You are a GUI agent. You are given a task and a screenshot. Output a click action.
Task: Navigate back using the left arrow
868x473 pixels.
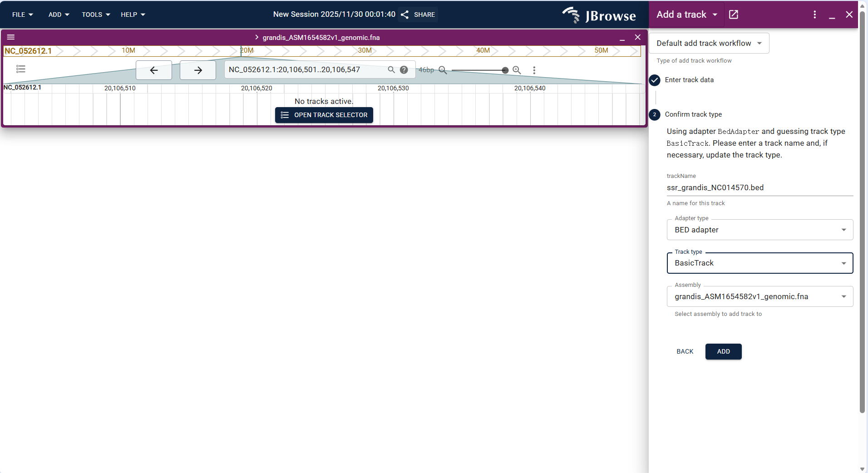click(x=153, y=70)
